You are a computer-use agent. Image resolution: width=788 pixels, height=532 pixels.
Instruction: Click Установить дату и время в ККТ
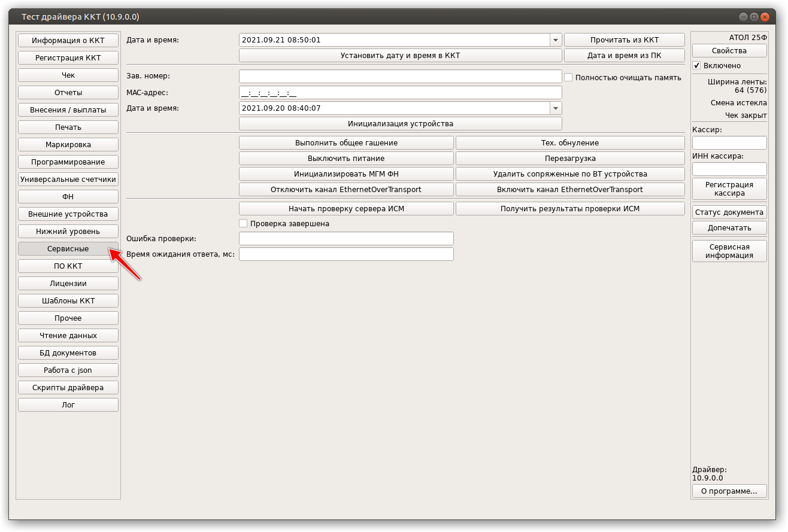(401, 56)
